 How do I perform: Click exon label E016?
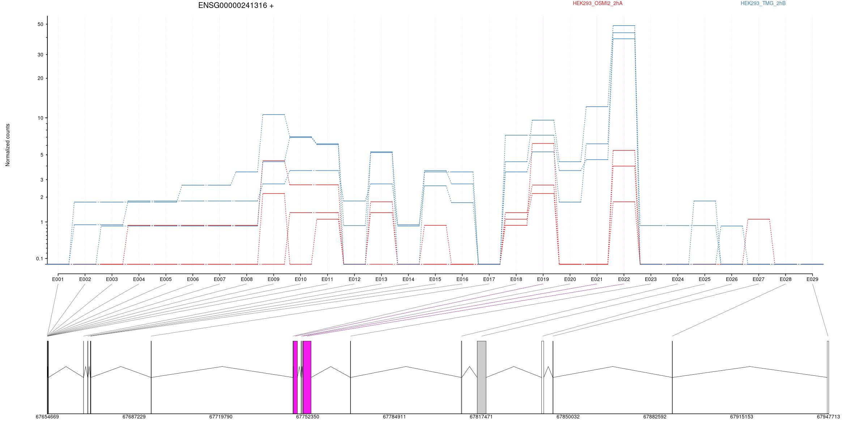point(462,279)
